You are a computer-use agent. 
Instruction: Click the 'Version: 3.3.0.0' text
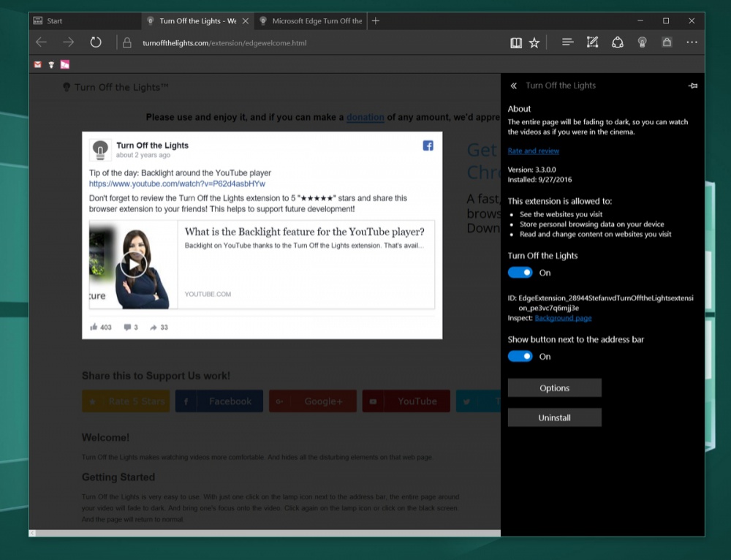tap(531, 170)
